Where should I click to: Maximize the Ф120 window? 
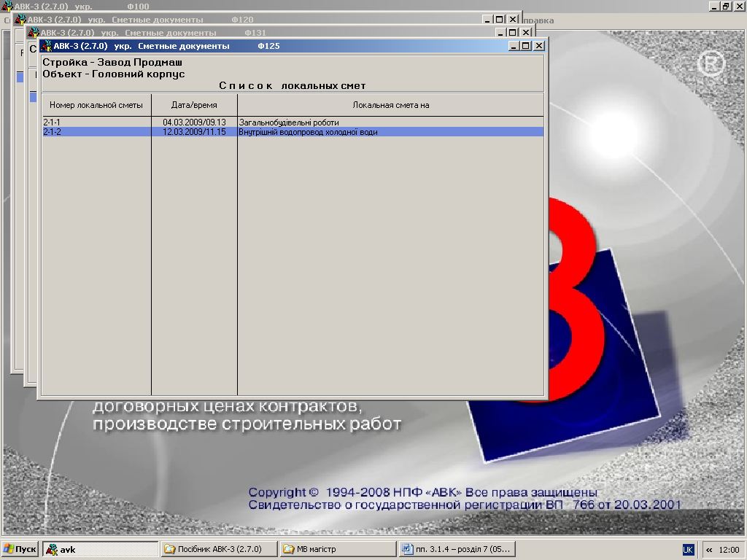pos(499,20)
